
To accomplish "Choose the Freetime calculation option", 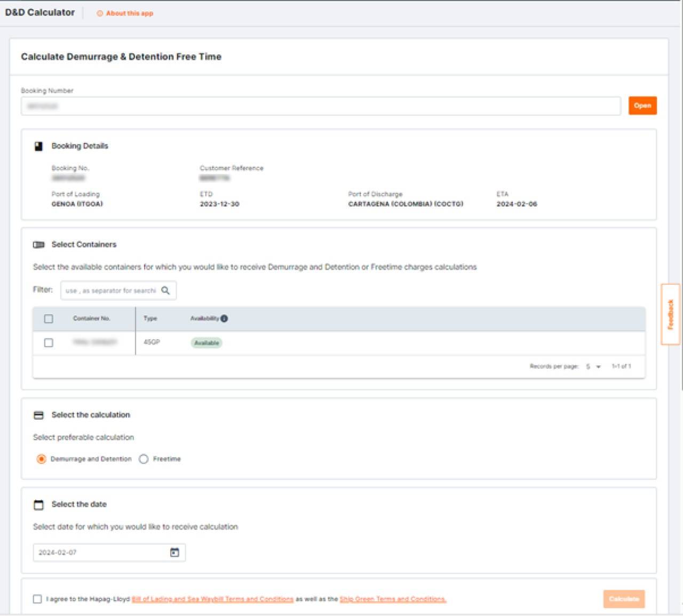I will coord(143,459).
